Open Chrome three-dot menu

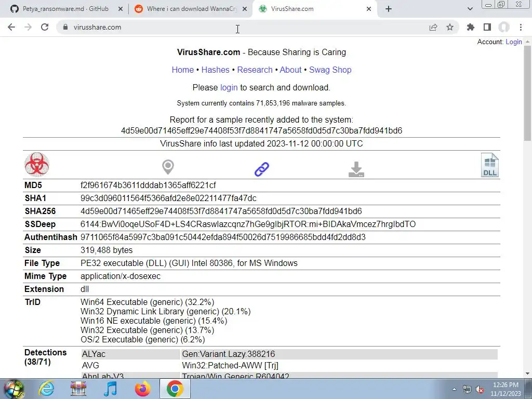521,27
